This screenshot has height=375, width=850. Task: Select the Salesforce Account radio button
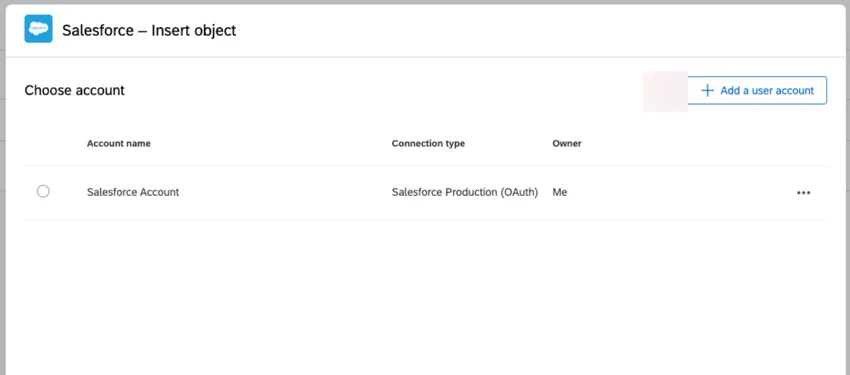(43, 191)
